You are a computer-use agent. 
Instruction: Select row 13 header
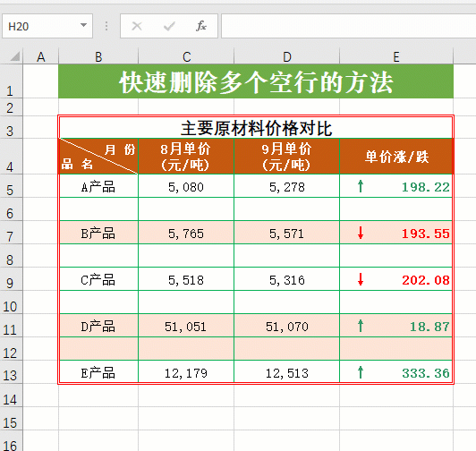click(x=12, y=372)
